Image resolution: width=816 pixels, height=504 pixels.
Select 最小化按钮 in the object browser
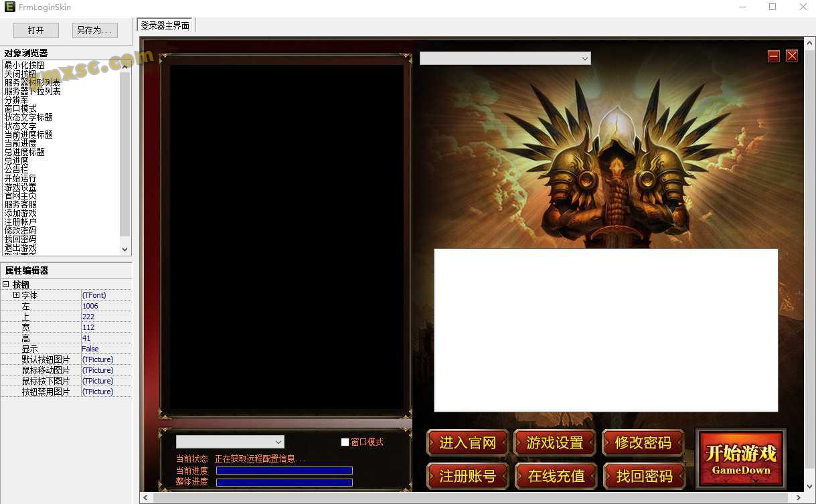(x=24, y=65)
